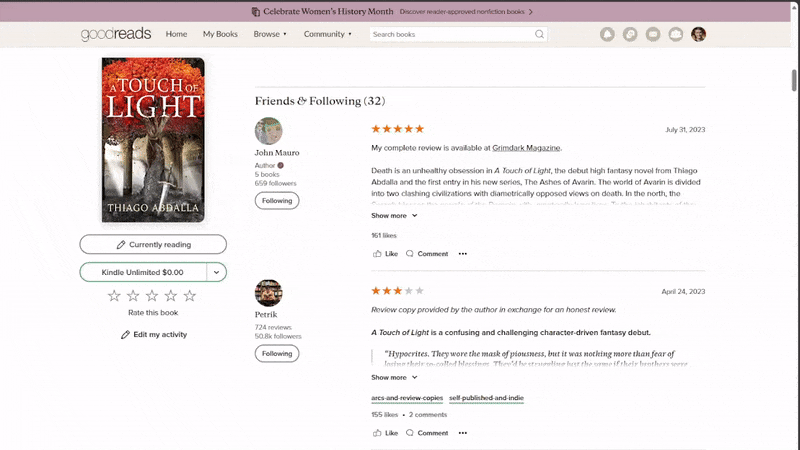The height and width of the screenshot is (450, 800).
Task: Open the discussions icon in header
Action: pos(630,34)
